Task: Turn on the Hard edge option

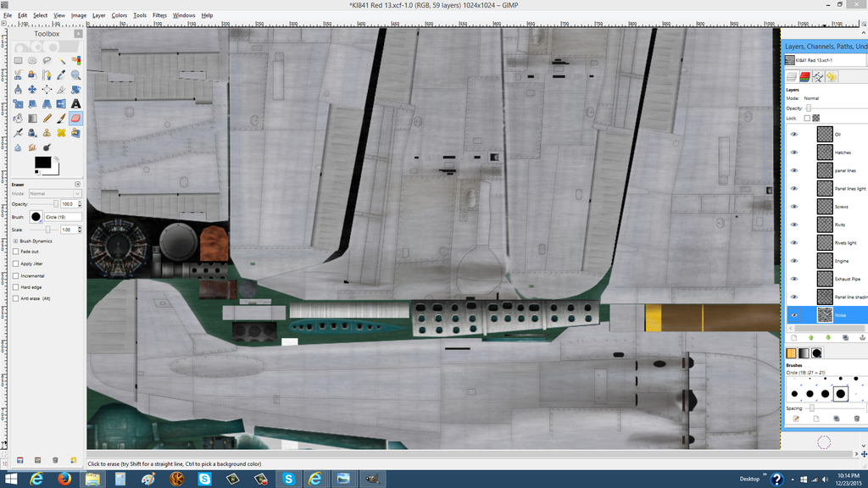Action: tap(15, 287)
